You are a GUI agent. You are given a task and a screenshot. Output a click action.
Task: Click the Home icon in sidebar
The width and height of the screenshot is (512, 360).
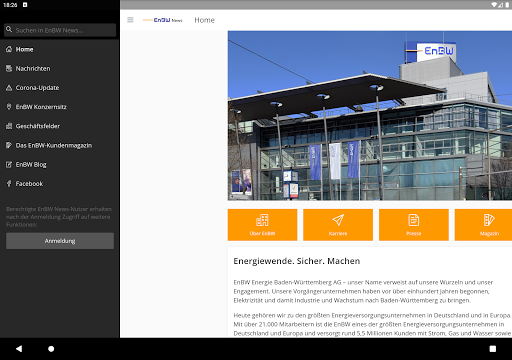[x=9, y=49]
